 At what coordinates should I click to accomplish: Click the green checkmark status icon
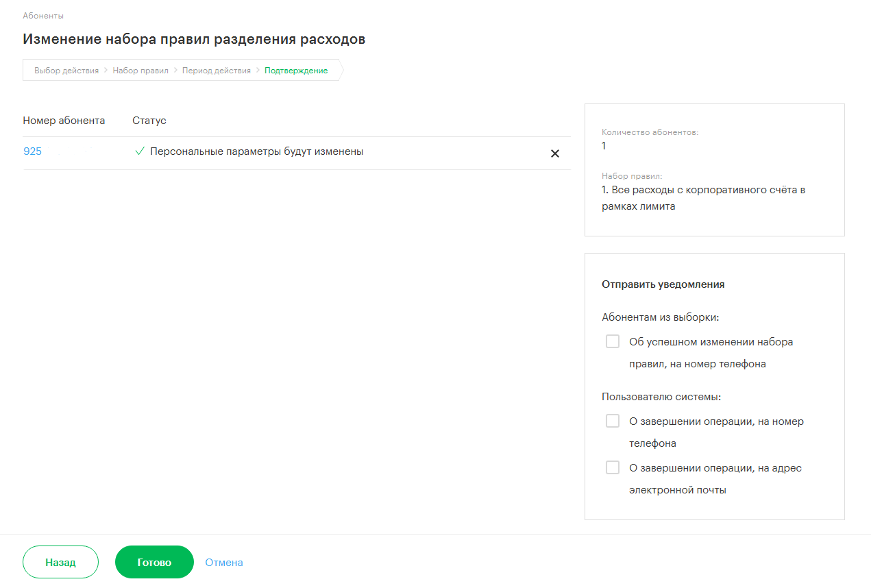(x=140, y=151)
